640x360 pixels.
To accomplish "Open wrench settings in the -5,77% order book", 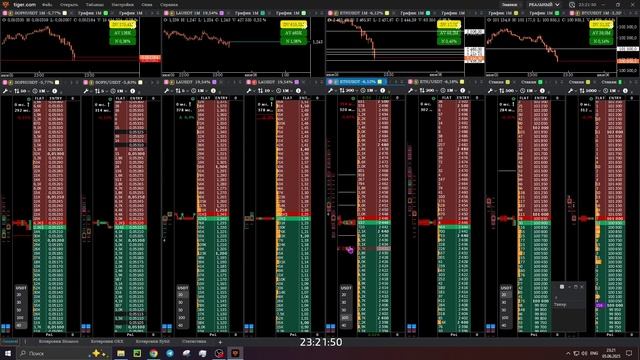I will tap(5, 91).
